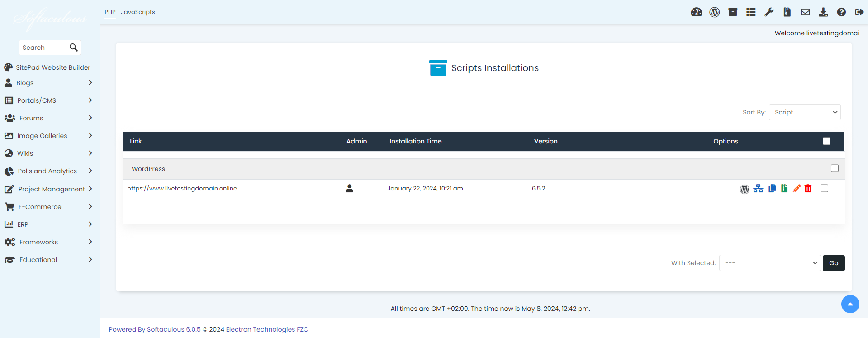Click the Go button

[834, 263]
